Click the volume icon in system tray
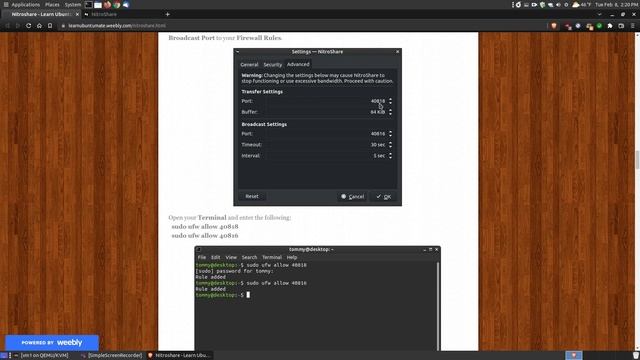The height and width of the screenshot is (360, 640). click(x=558, y=4)
